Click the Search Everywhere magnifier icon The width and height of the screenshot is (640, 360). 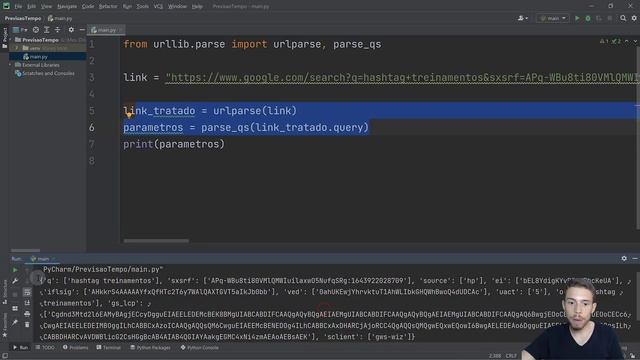623,18
